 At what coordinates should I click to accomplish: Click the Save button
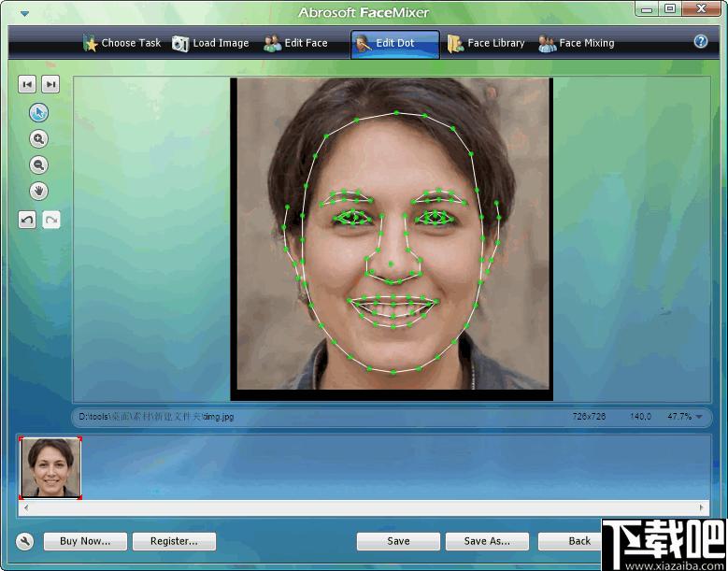398,541
